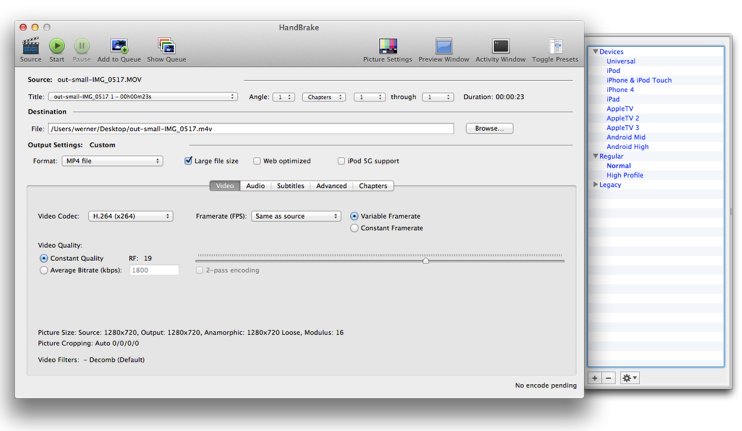Click the 'Duration: 00:00:23' text
This screenshot has width=742, height=431.
point(494,97)
